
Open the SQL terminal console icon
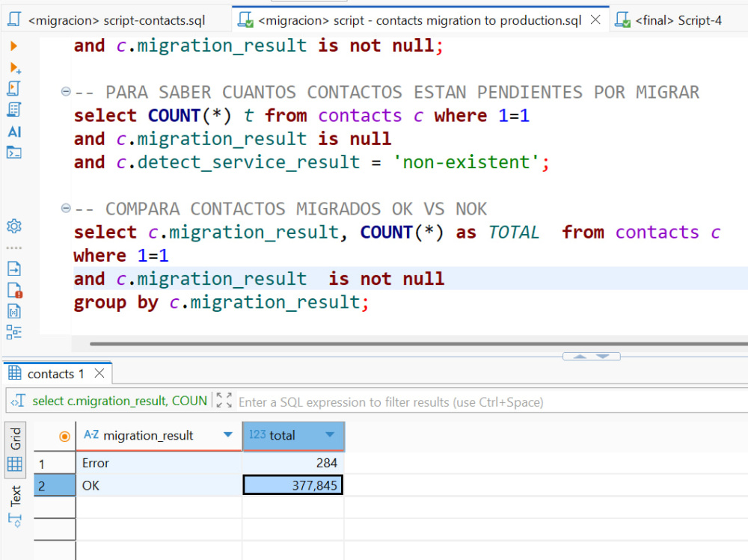pos(13,153)
